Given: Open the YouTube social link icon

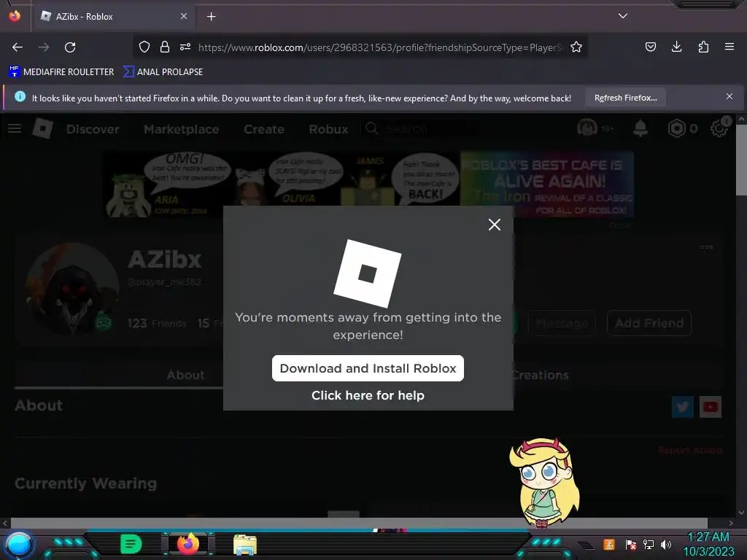Looking at the screenshot, I should (x=711, y=407).
